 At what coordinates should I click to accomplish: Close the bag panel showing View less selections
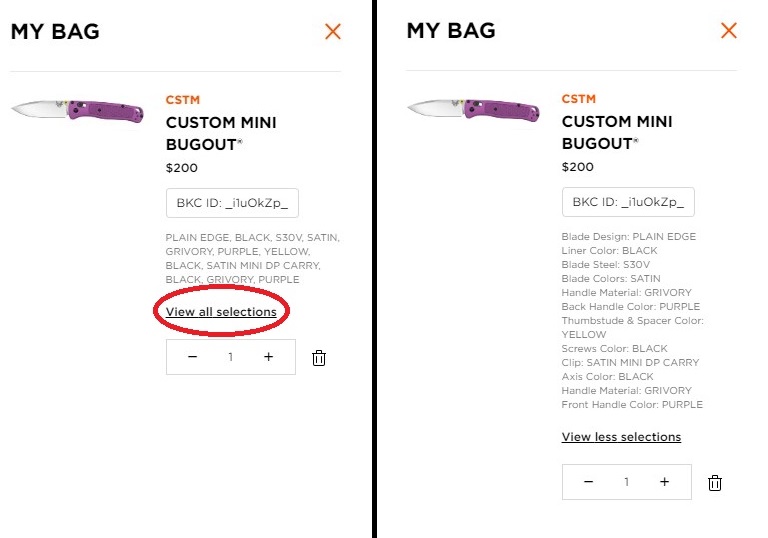(x=729, y=30)
